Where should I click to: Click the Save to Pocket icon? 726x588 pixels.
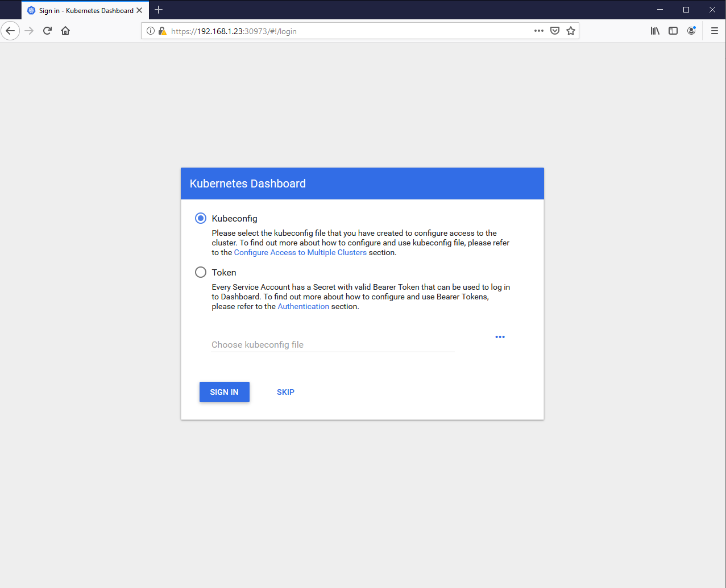pos(555,31)
